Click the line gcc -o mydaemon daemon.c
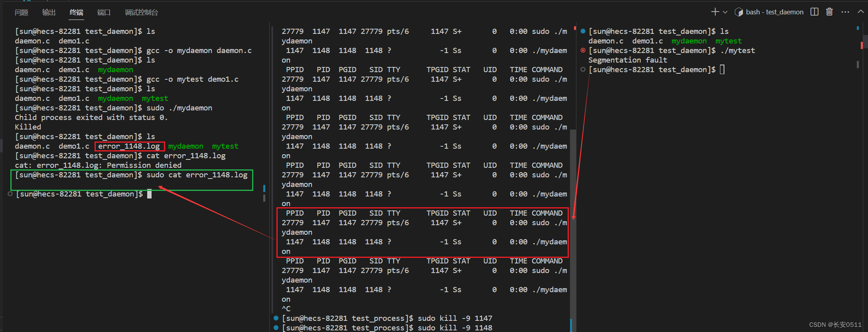 click(133, 51)
